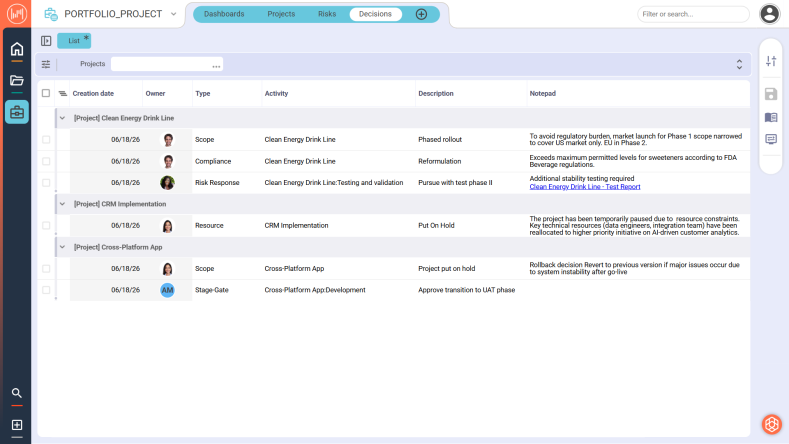This screenshot has height=444, width=789.
Task: Click the Filter or search field
Action: [x=693, y=14]
